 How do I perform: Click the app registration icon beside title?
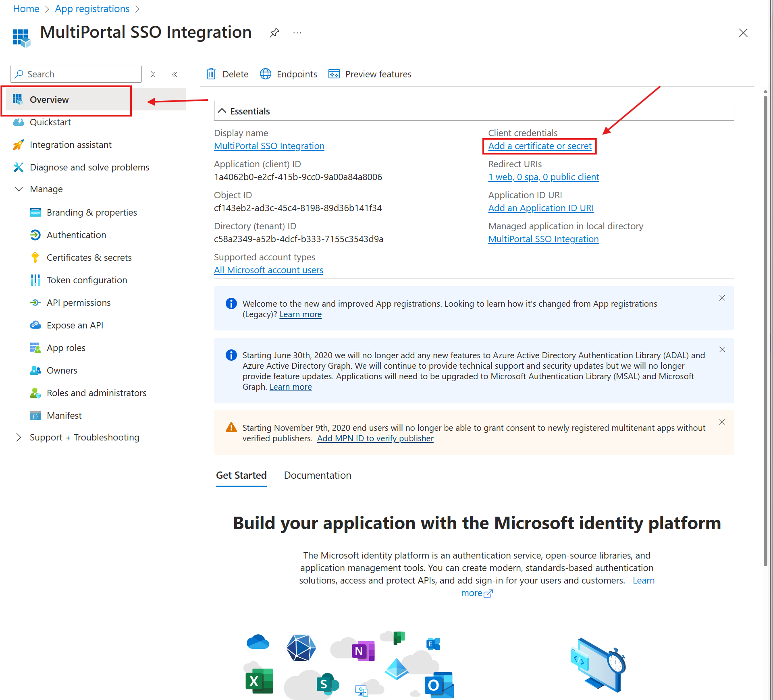[x=21, y=38]
